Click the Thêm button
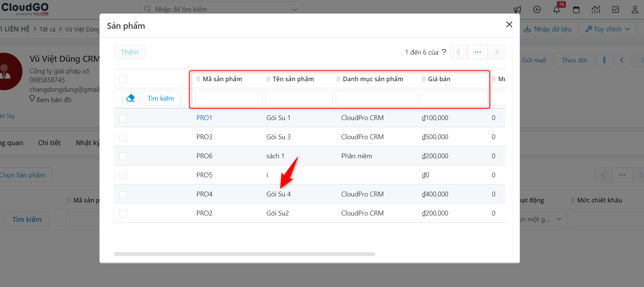Screen dimensions: 644x287 [x=130, y=52]
